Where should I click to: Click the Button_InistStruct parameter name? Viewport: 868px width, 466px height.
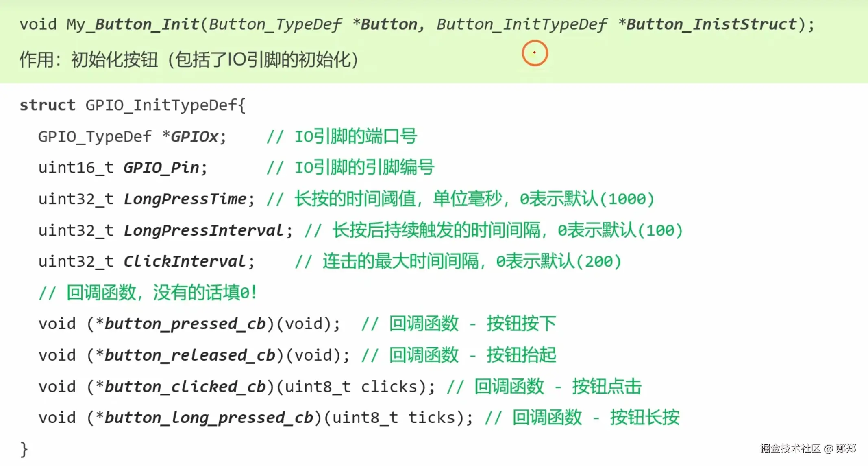(x=711, y=24)
